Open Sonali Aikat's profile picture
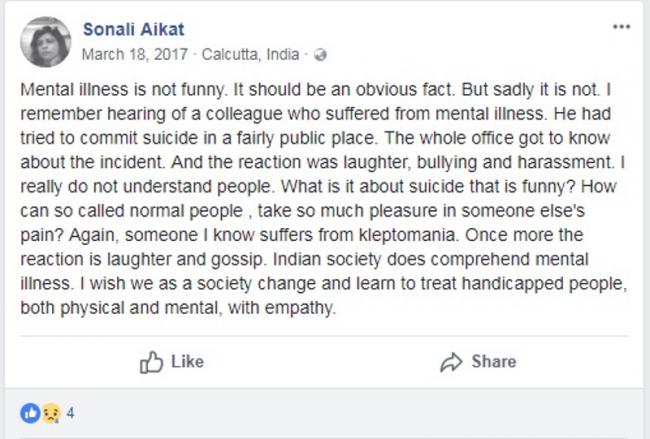 point(45,41)
